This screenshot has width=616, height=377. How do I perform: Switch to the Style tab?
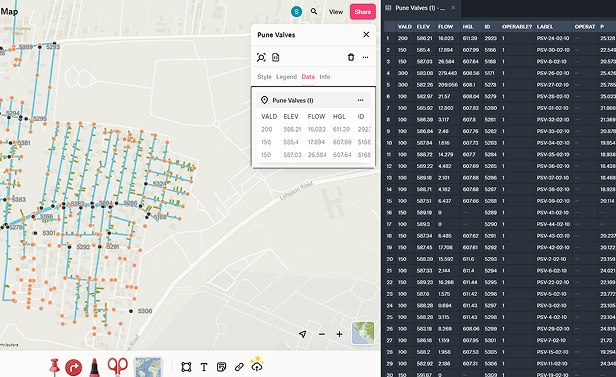coord(264,77)
